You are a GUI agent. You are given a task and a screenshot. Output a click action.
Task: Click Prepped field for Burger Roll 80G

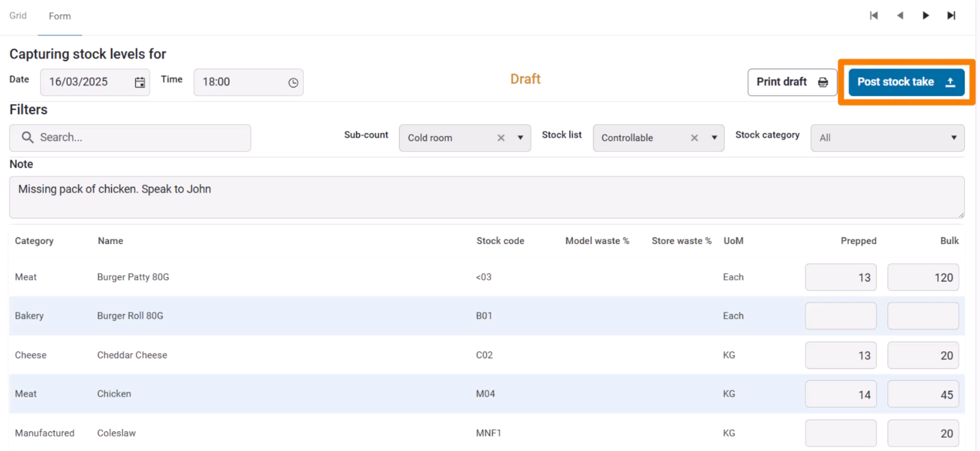(841, 316)
